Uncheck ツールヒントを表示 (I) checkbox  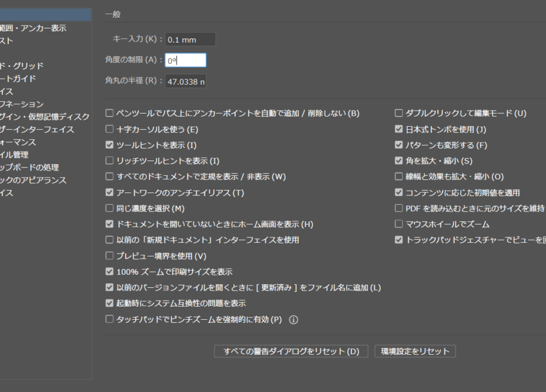(109, 144)
